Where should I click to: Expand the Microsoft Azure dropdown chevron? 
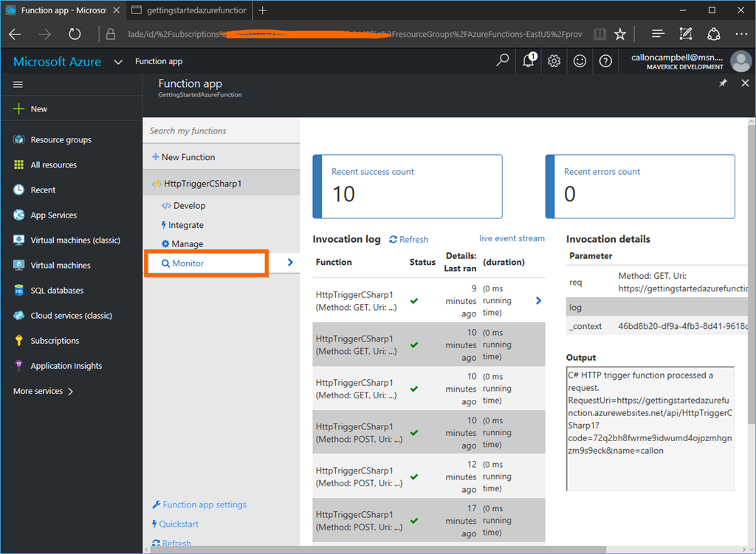118,62
